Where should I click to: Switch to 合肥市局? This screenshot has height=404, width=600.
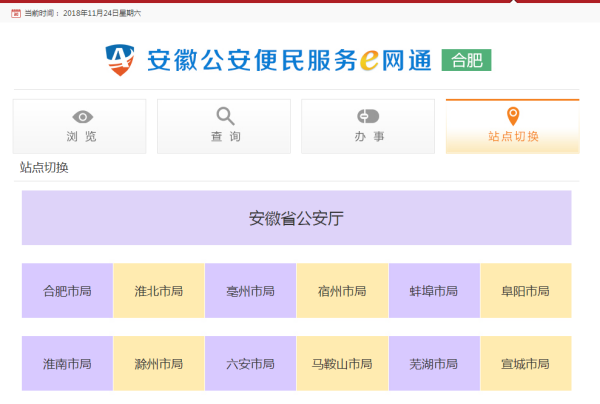pyautogui.click(x=67, y=291)
